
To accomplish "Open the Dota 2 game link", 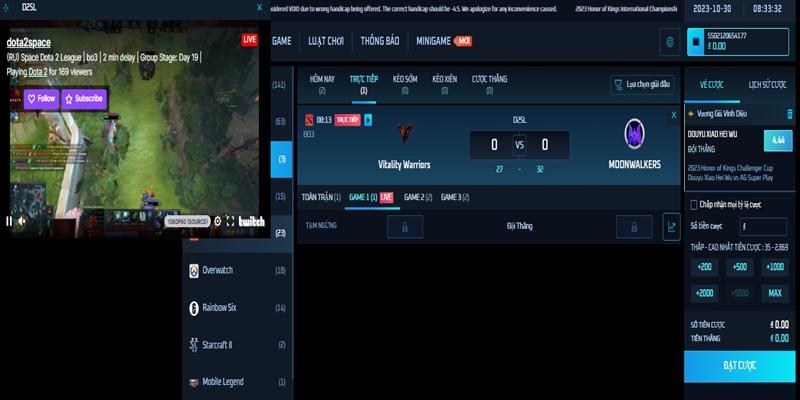I will coord(38,72).
